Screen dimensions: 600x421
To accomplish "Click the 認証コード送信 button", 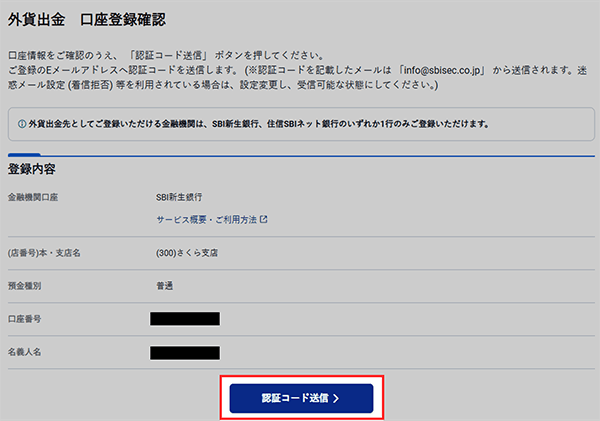I will click(x=301, y=398).
